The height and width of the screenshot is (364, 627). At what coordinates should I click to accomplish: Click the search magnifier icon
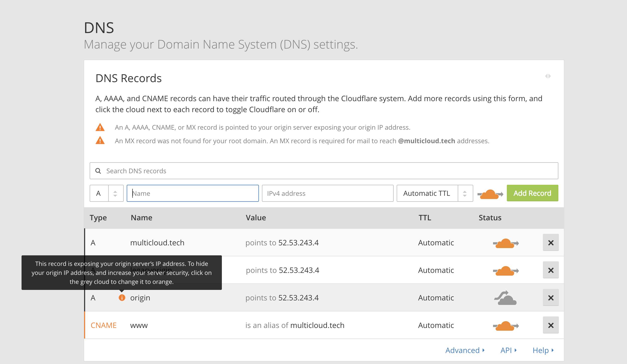pyautogui.click(x=98, y=171)
